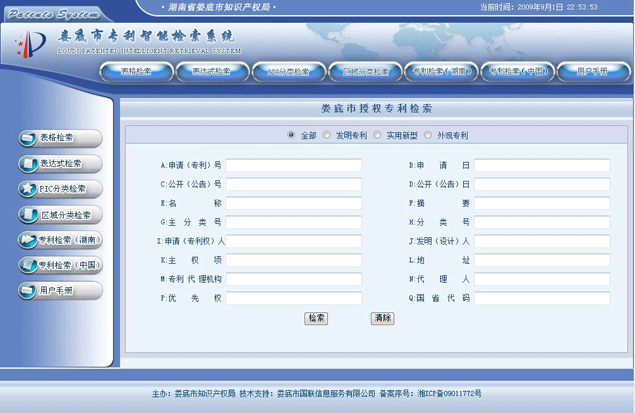Focus the B:申请日 input field

[542, 165]
